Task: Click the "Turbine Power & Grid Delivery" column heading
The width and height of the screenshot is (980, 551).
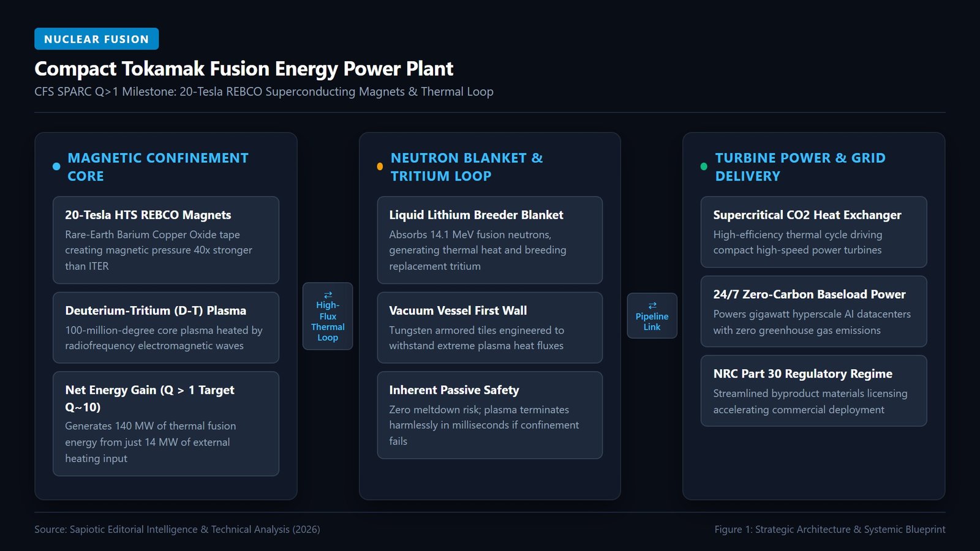Action: pyautogui.click(x=801, y=167)
